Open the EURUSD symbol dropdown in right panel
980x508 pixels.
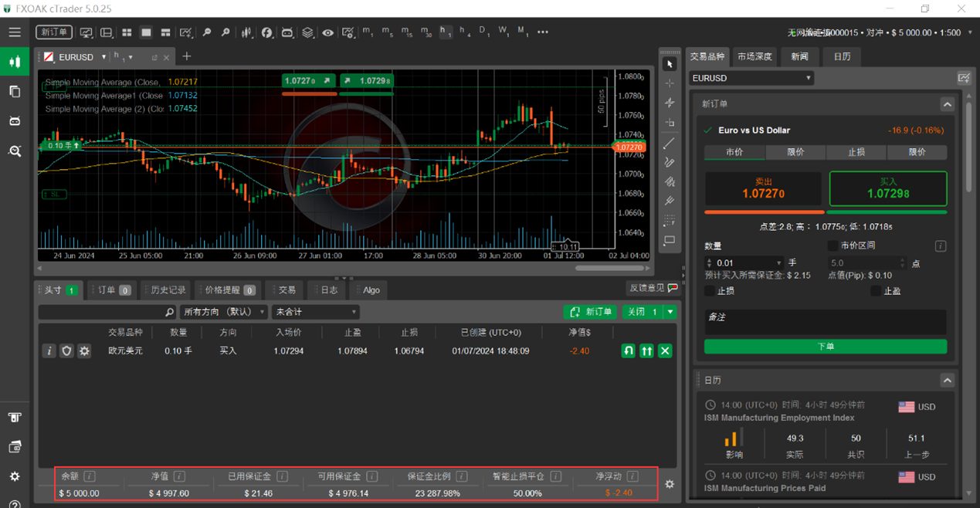751,78
